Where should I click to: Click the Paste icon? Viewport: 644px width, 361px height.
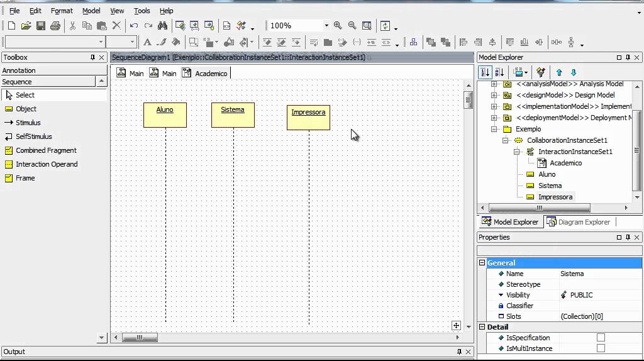101,26
